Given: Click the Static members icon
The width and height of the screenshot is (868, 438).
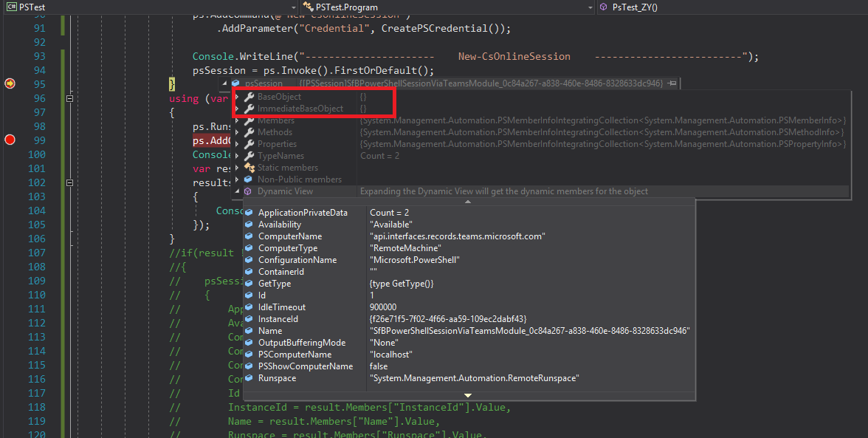Looking at the screenshot, I should (249, 168).
